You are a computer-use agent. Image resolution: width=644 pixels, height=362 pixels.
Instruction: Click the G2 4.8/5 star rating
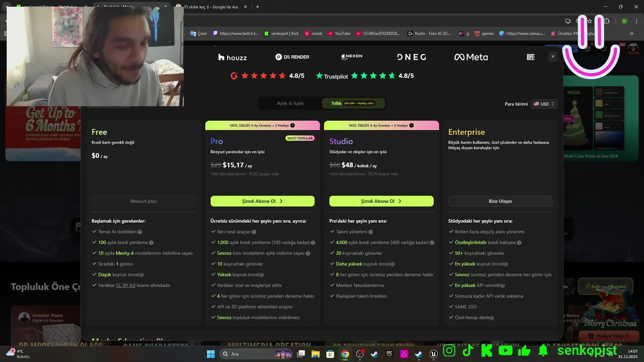pyautogui.click(x=267, y=76)
